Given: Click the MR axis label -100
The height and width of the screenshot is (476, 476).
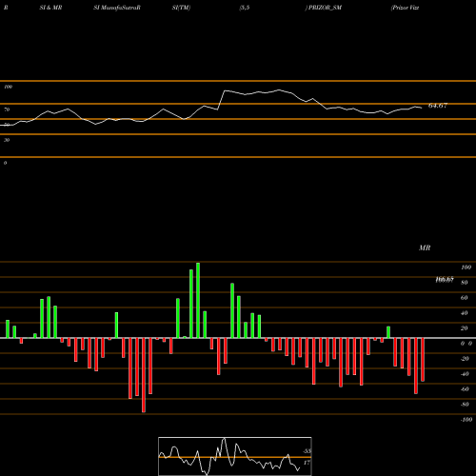Looking at the screenshot, I should coord(466,420).
